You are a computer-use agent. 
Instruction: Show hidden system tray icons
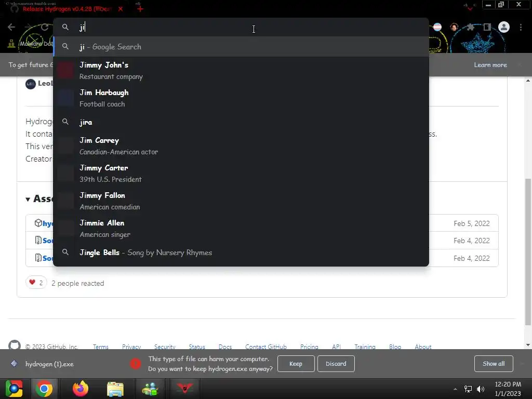[455, 389]
